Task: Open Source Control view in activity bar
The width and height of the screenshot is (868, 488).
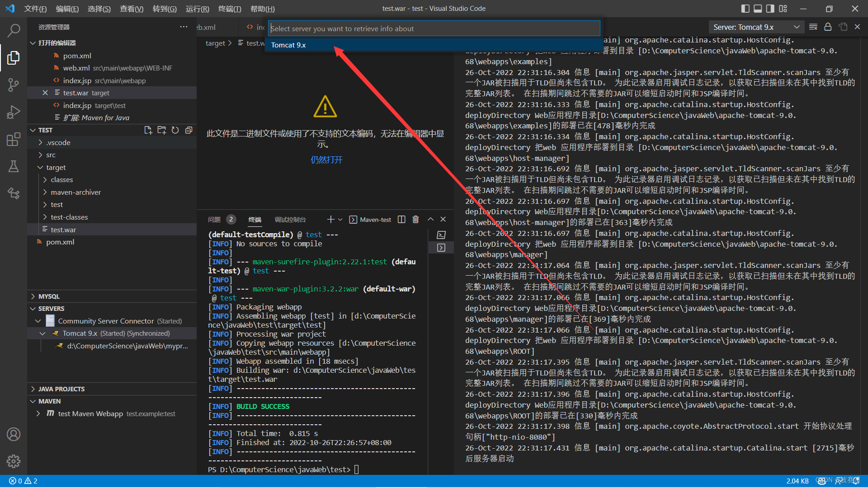Action: [x=14, y=84]
